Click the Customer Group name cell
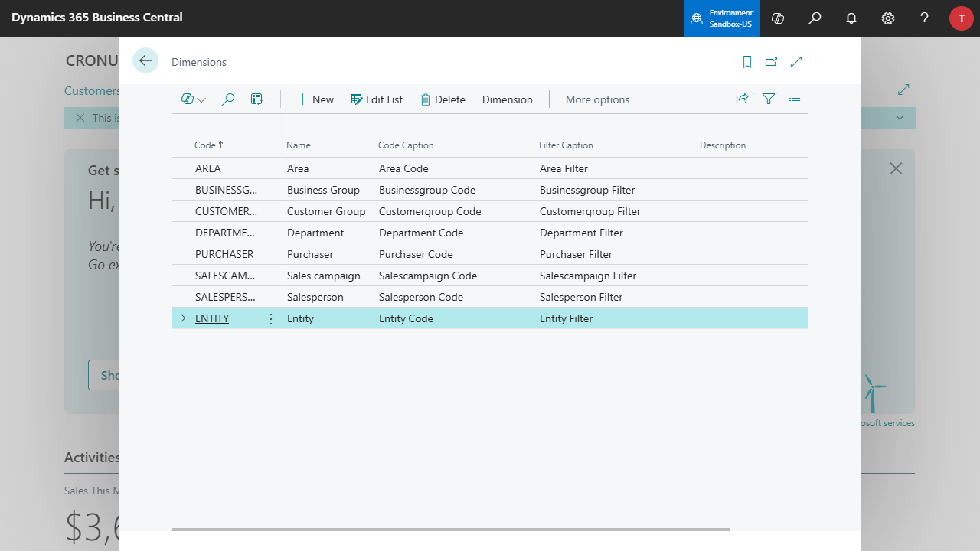Screen dimensions: 980x551 point(326,211)
